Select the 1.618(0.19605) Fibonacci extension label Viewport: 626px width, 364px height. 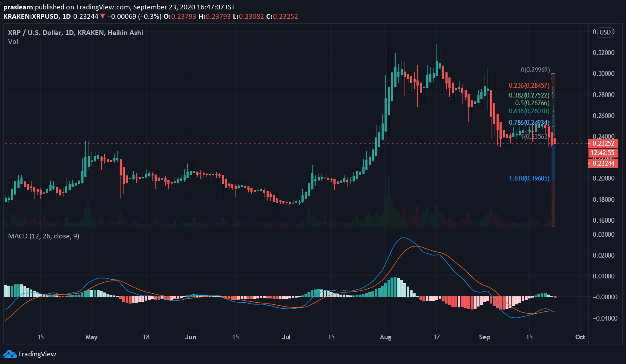coord(529,178)
